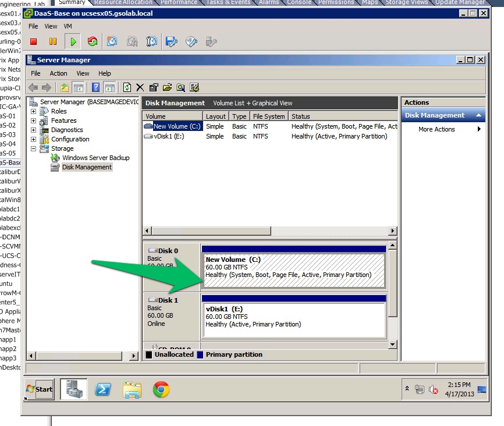Click Show/Hide Action Pane toolbar icon
The height and width of the screenshot is (426, 504).
coord(109,87)
